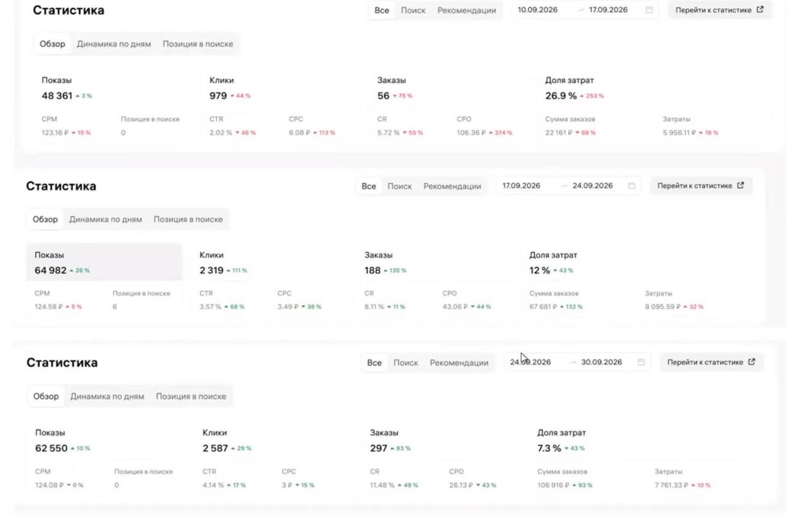Click the Доля затрат value 26.9 %
Image resolution: width=787 pixels, height=532 pixels.
(561, 96)
